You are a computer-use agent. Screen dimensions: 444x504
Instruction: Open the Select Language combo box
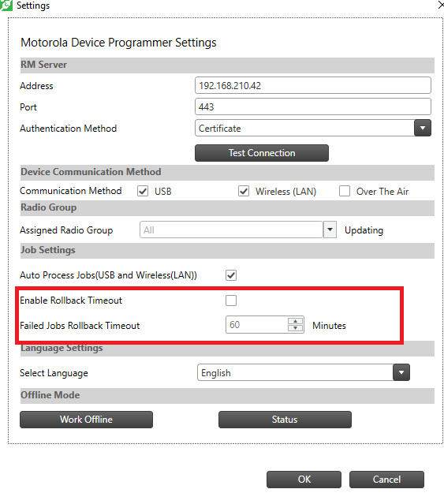304,372
